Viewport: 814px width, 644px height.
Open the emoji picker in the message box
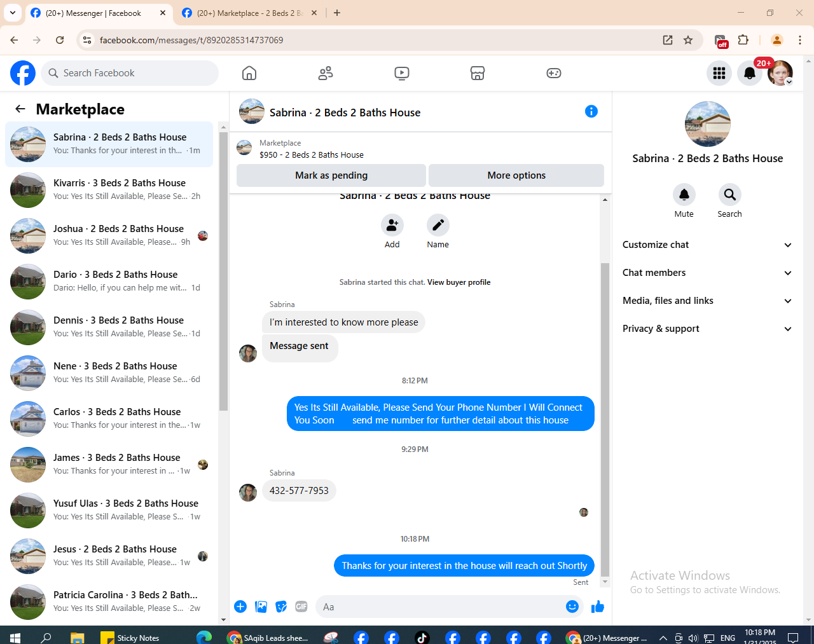tap(572, 606)
